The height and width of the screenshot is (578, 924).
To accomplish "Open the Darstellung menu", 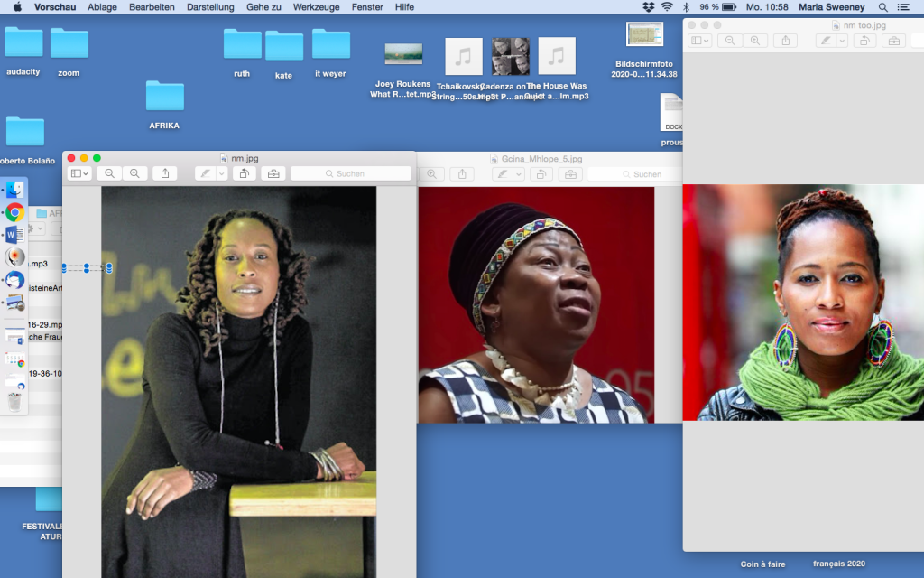I will 210,7.
